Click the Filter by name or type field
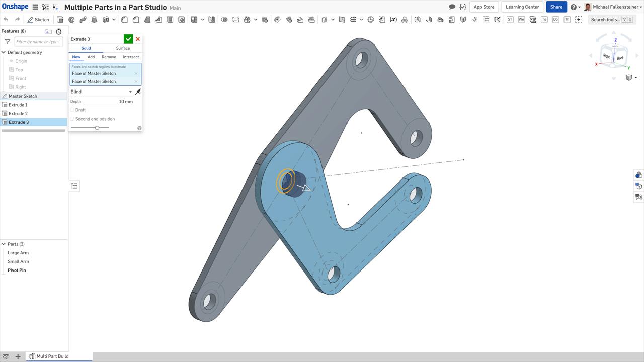Viewport: 644px width, 362px height. coord(38,42)
